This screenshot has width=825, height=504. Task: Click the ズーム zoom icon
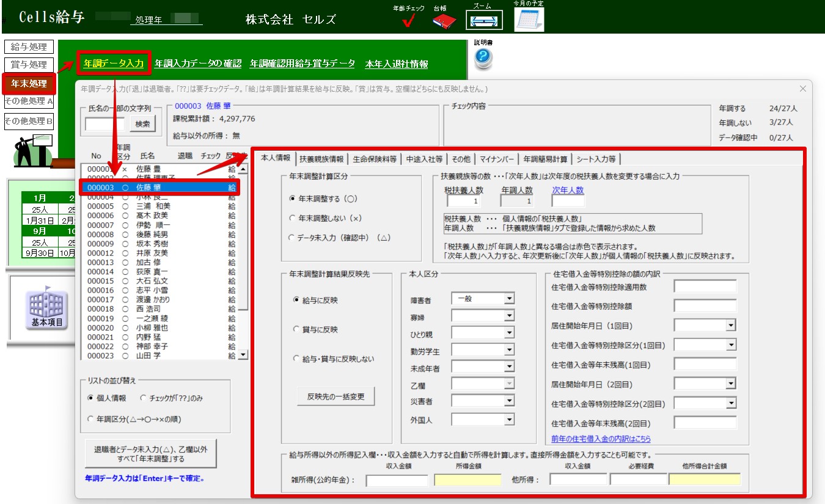(x=484, y=20)
